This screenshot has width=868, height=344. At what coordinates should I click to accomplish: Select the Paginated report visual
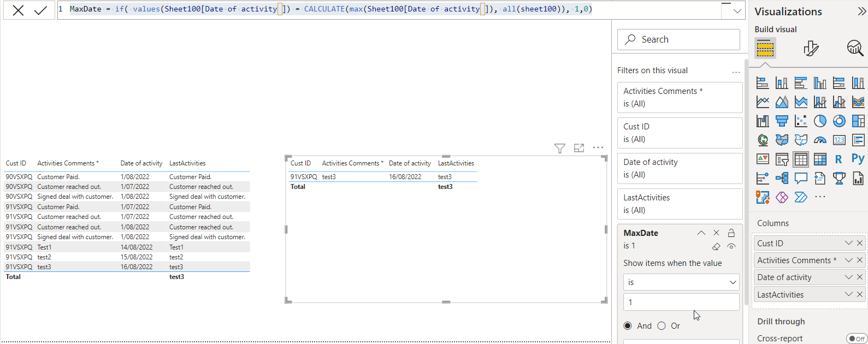coord(858,178)
